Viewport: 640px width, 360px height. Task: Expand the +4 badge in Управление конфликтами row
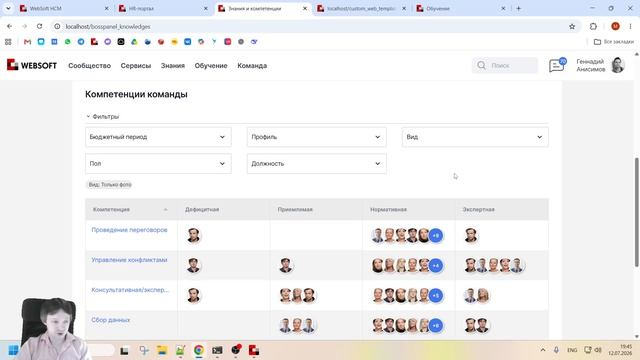tap(436, 266)
